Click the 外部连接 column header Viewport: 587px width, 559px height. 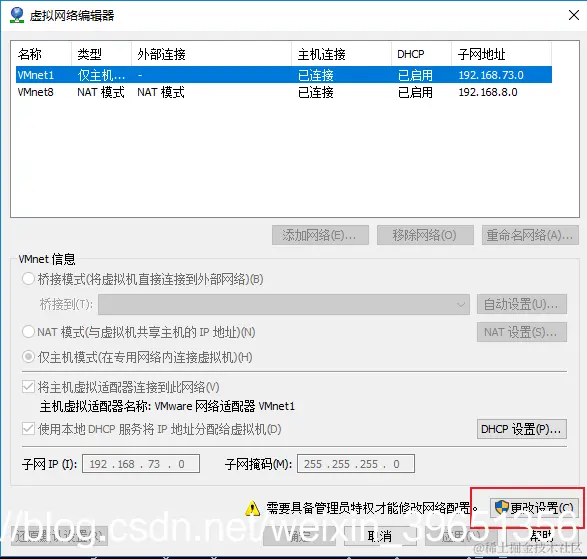coord(211,54)
